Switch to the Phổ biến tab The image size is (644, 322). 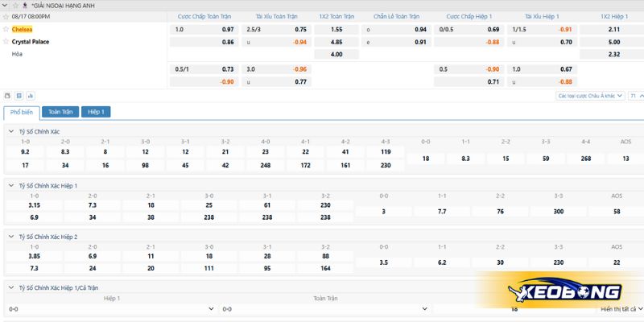pyautogui.click(x=22, y=112)
